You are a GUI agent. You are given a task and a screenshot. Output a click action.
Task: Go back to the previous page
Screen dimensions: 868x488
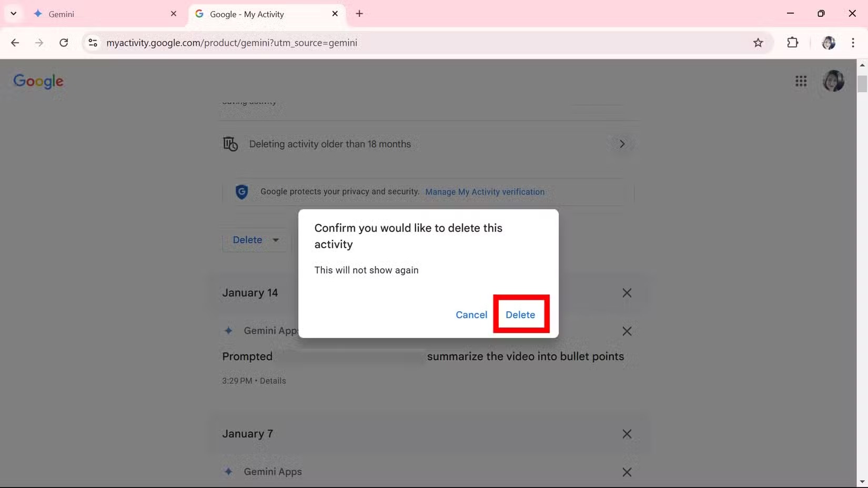click(15, 43)
